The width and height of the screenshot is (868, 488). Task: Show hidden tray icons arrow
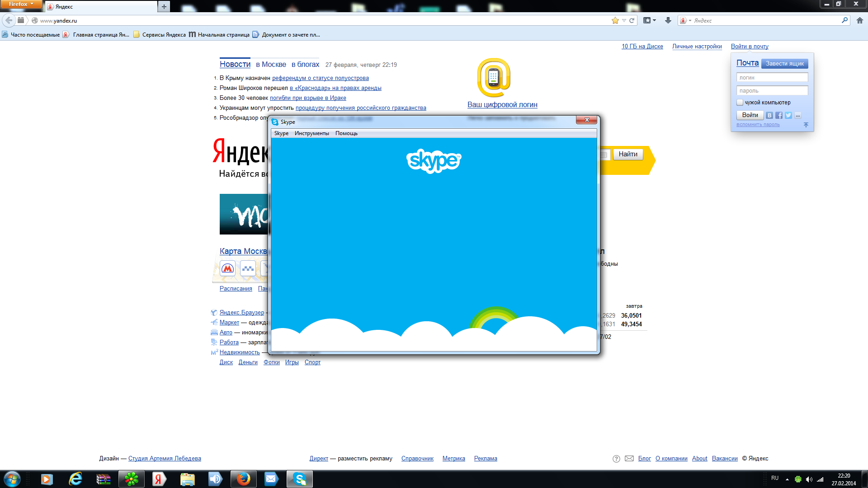[x=787, y=479]
